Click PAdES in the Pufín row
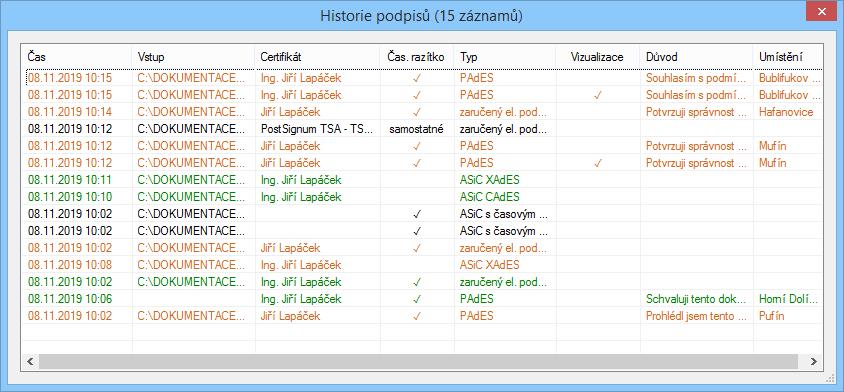 476,316
